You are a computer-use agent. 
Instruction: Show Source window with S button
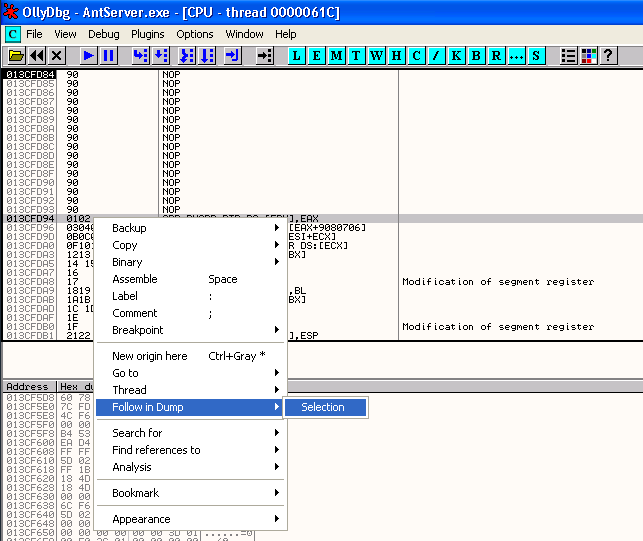[536, 56]
